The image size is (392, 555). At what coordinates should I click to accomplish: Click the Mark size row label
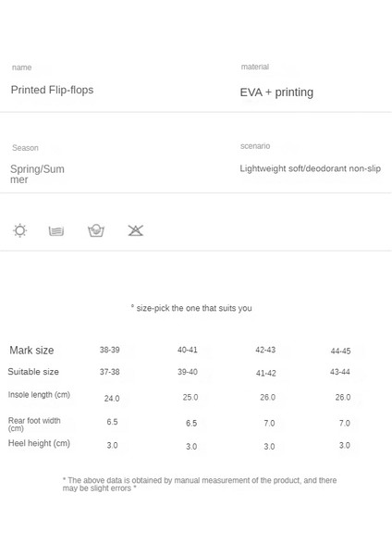(31, 351)
